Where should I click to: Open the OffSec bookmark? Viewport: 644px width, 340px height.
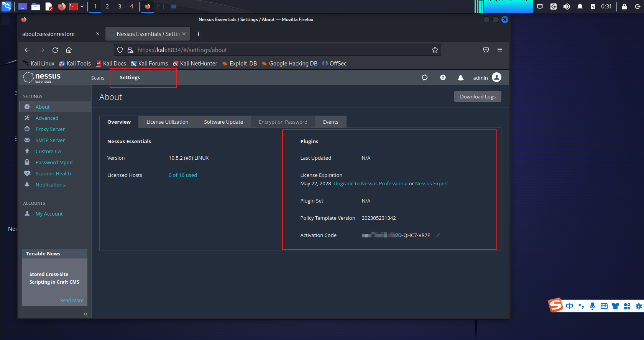[334, 64]
